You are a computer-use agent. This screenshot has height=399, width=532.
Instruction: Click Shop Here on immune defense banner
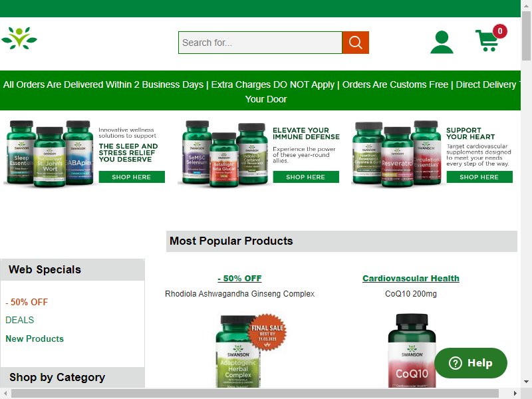(306, 177)
